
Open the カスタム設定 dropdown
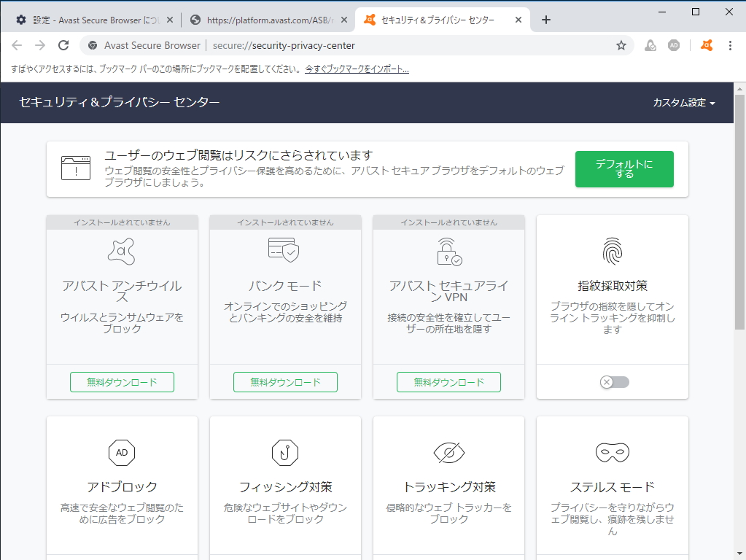[684, 104]
